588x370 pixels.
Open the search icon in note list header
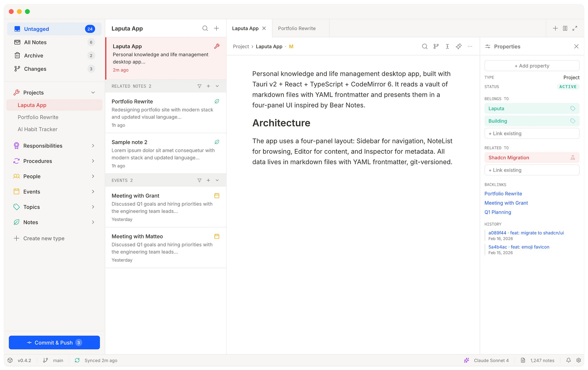[205, 28]
